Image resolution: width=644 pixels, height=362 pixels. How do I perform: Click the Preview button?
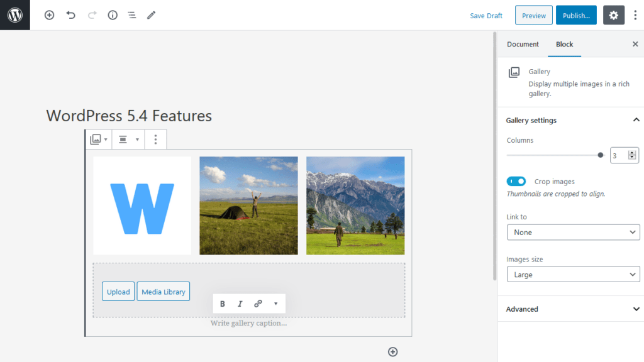(533, 15)
